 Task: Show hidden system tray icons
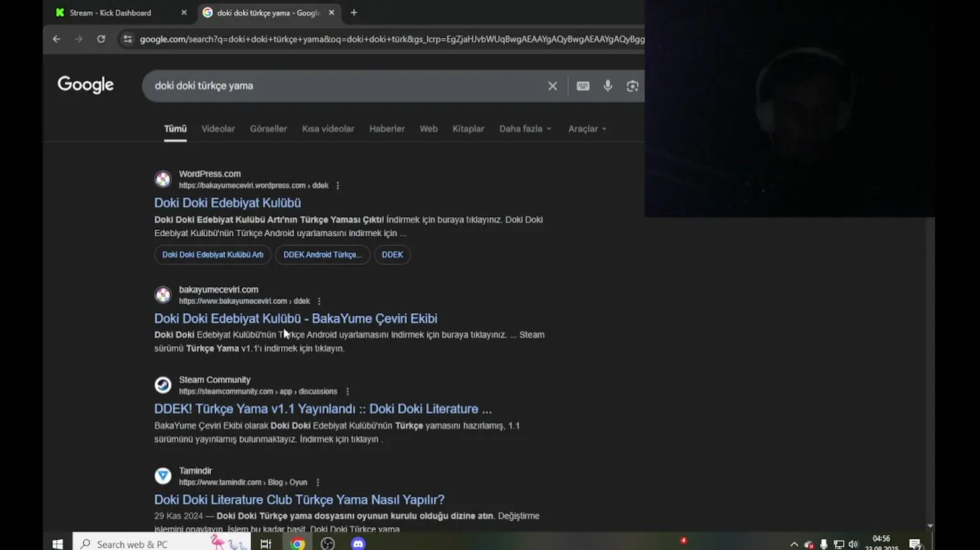click(x=794, y=545)
